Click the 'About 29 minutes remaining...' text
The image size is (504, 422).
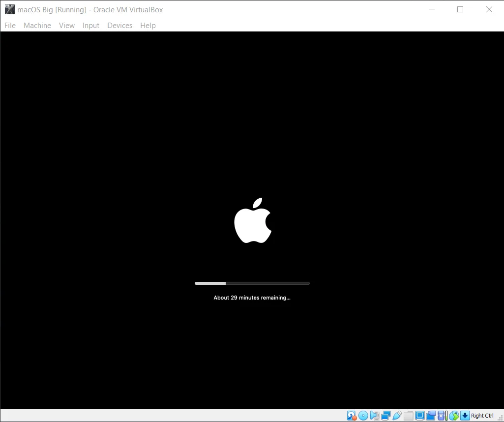252,298
